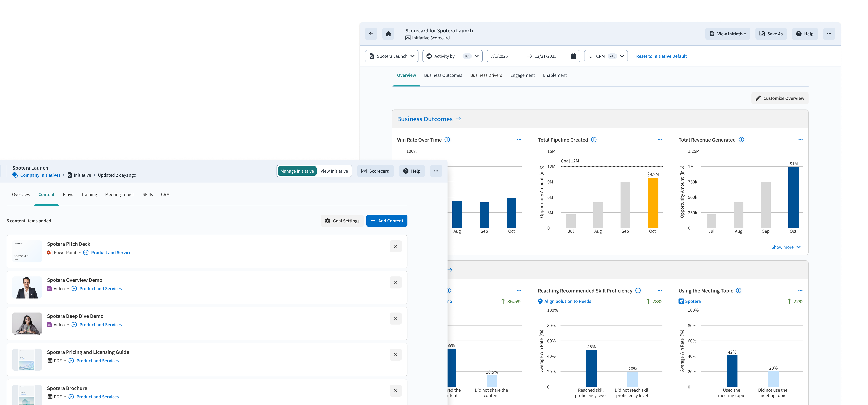The width and height of the screenshot is (868, 405).
Task: Select the Manage Initiative toggle option
Action: 297,171
